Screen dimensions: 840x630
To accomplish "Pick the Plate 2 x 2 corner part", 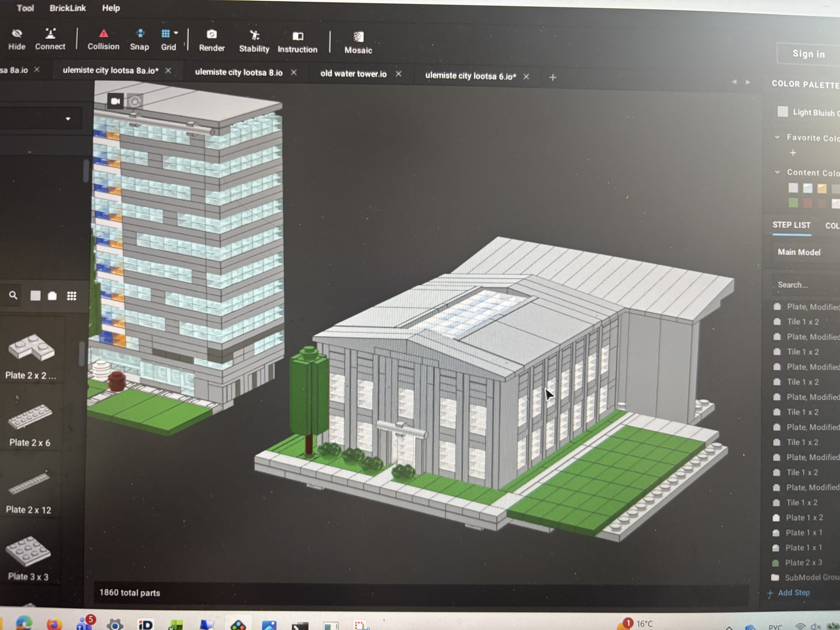I will click(x=31, y=356).
